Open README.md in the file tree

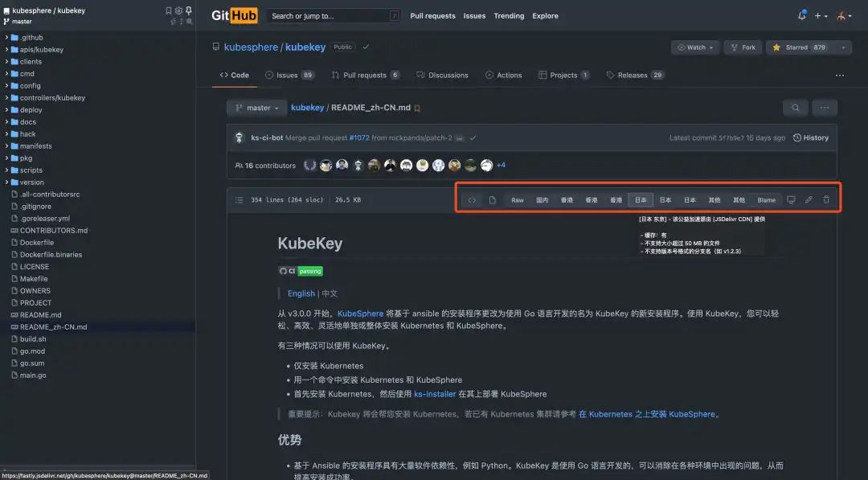point(36,315)
